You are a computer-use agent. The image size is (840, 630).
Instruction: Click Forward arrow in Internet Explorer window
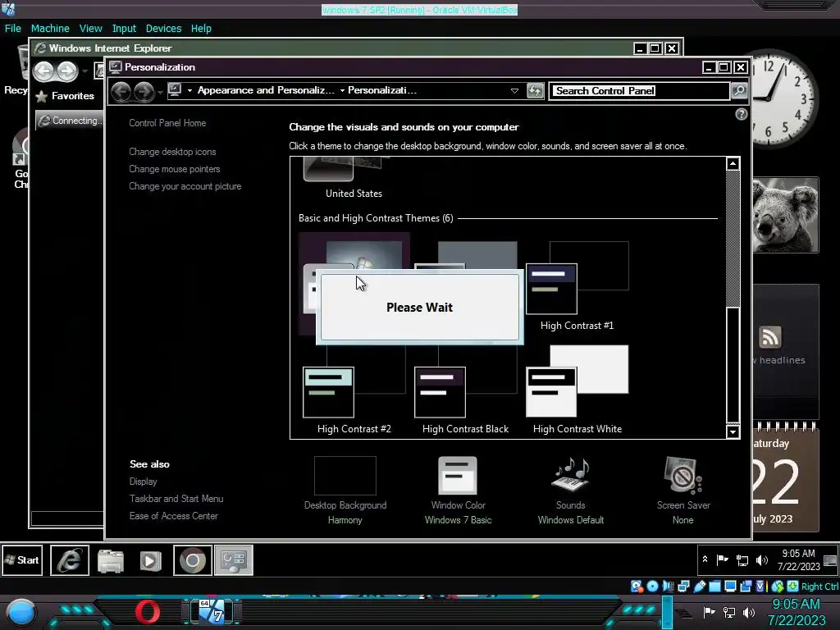(x=67, y=71)
